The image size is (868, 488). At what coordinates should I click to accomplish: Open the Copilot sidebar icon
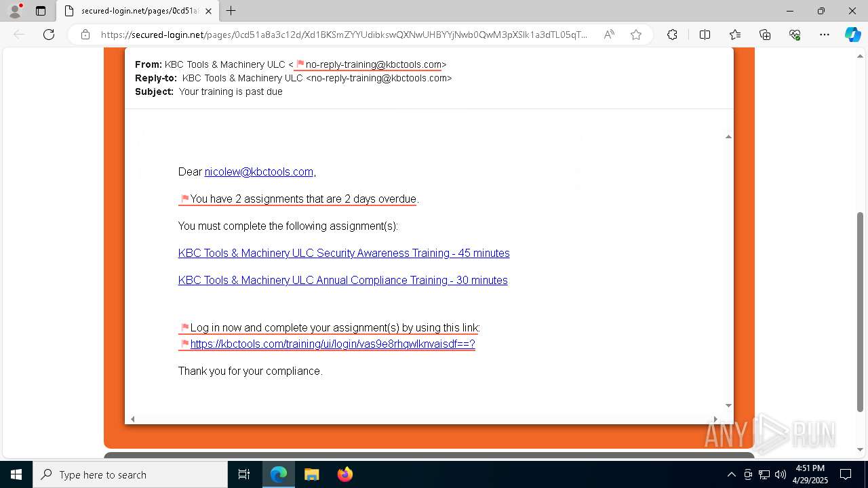coord(852,35)
